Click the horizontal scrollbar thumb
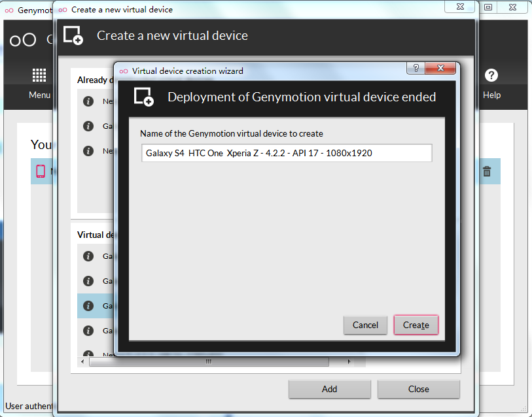This screenshot has width=532, height=417. pyautogui.click(x=209, y=361)
